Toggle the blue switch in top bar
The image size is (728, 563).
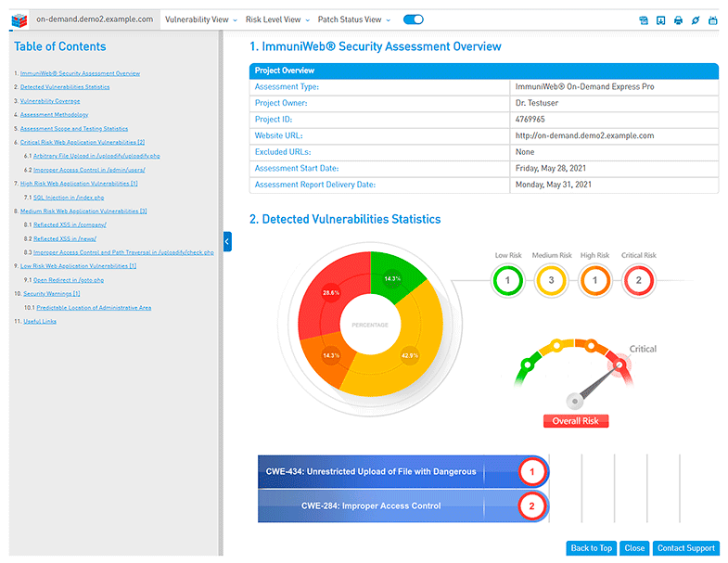414,19
